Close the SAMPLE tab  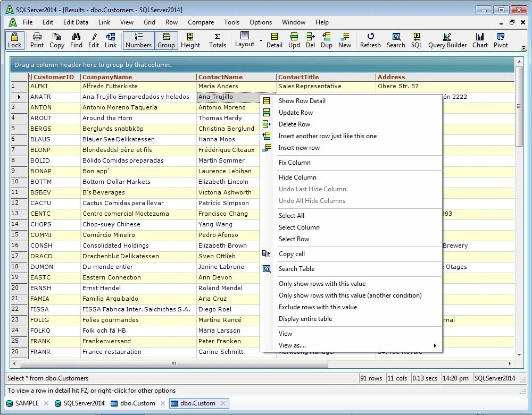coord(46,403)
